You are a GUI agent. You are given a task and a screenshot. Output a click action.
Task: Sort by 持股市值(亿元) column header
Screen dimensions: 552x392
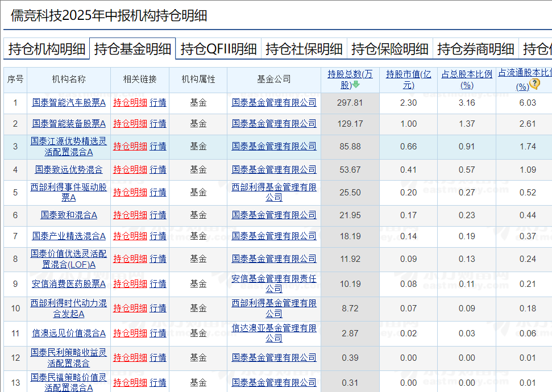pos(408,80)
